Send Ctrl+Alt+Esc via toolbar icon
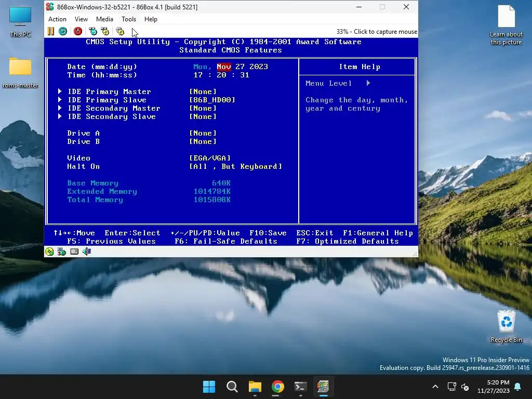Image resolution: width=532 pixels, height=399 pixels. coord(105,31)
